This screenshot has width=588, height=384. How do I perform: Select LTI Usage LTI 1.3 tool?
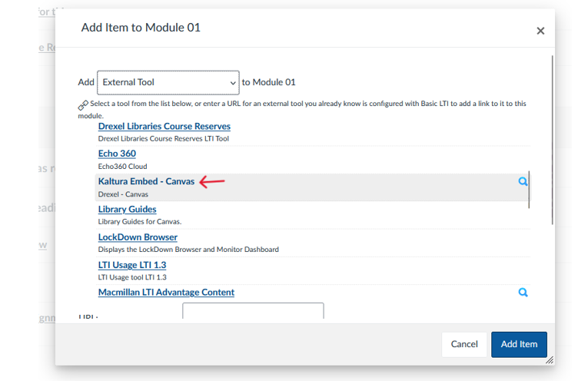coord(132,265)
